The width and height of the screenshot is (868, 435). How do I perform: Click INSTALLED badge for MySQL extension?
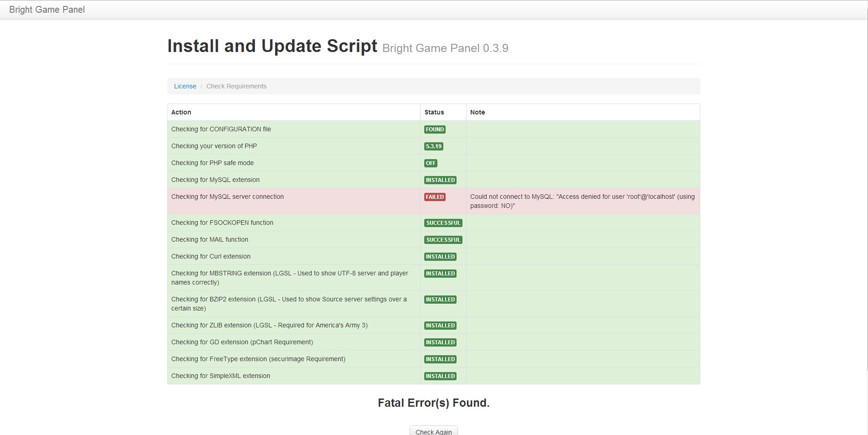(x=440, y=180)
